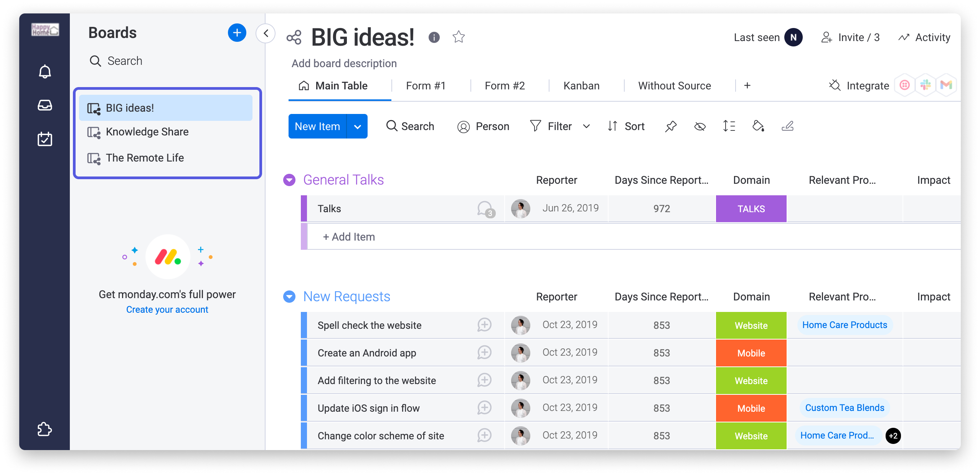Image resolution: width=980 pixels, height=475 pixels.
Task: Change row height with the icon
Action: pyautogui.click(x=729, y=126)
